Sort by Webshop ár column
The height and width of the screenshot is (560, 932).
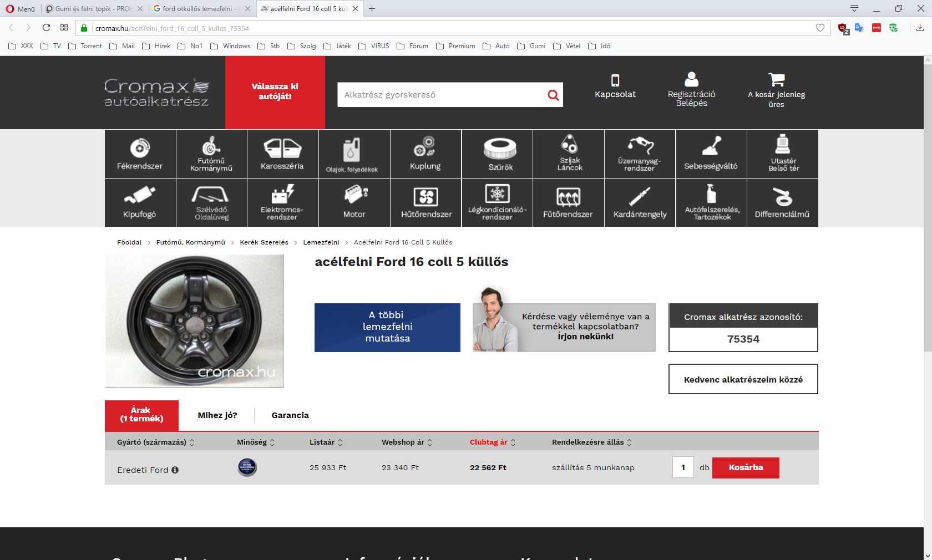click(407, 442)
